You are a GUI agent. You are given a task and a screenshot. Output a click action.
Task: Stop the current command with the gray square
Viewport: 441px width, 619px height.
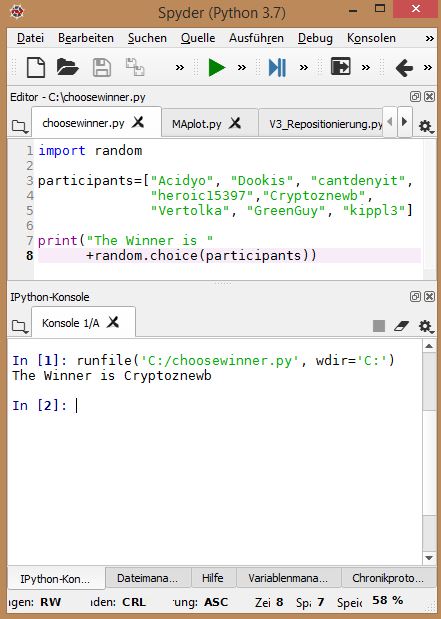[379, 326]
